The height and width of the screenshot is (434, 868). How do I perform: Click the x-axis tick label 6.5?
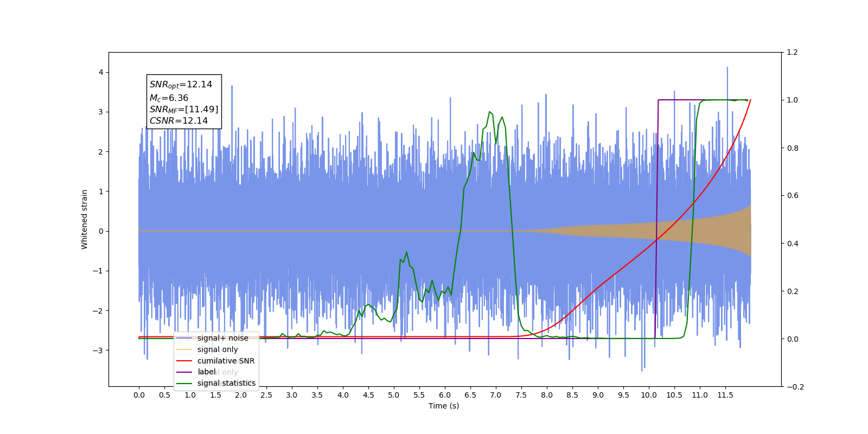[470, 395]
